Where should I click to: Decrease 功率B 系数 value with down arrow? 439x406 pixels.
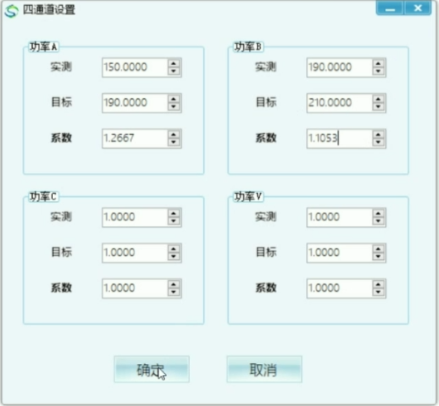click(378, 143)
